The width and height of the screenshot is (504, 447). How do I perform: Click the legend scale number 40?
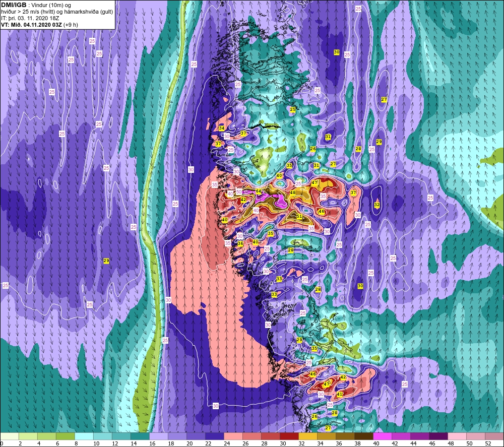click(376, 443)
